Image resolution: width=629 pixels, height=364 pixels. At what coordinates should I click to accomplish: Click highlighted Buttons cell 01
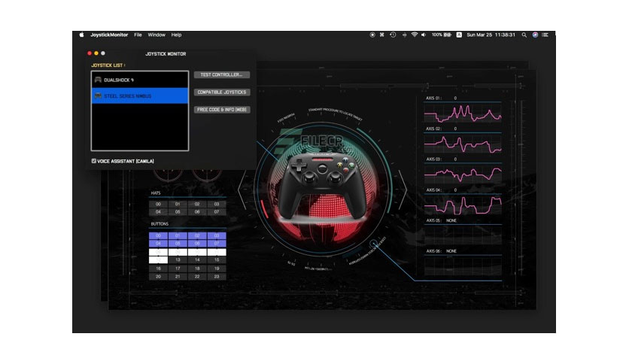178,235
